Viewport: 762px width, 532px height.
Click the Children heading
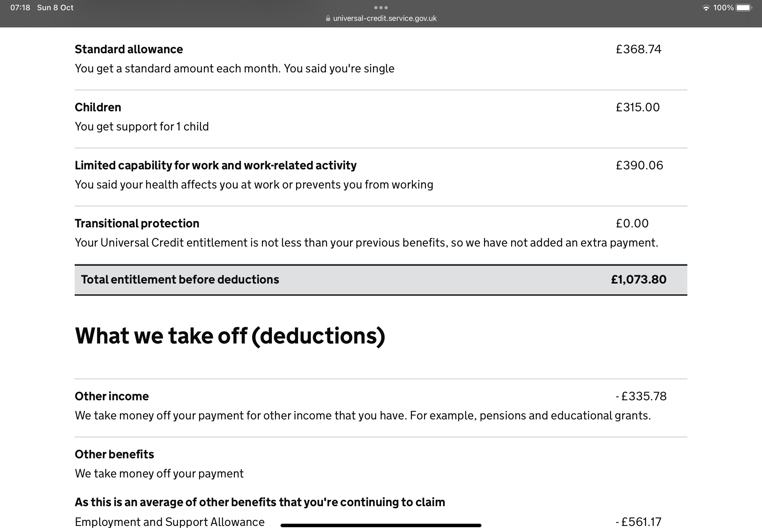click(98, 107)
